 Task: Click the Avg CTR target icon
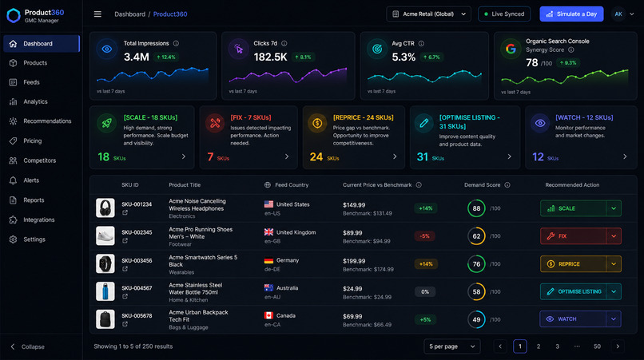pos(376,49)
